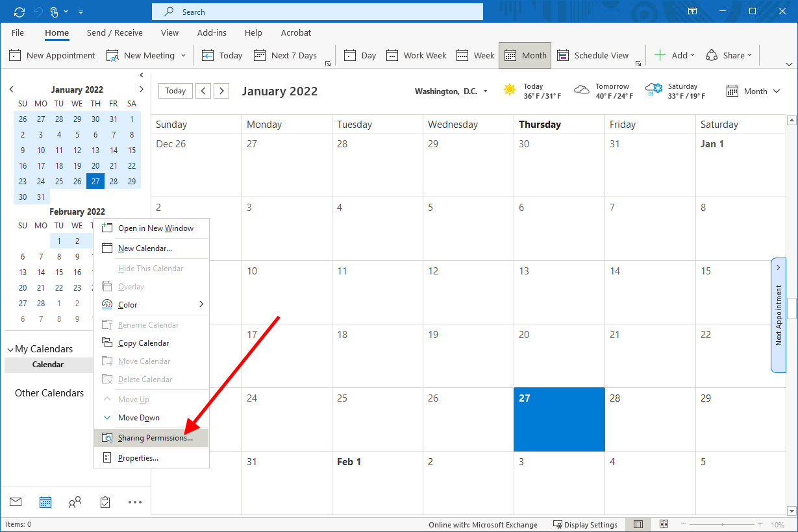Screen dimensions: 798x532
Task: Open the Add-ins tab
Action: click(x=212, y=32)
